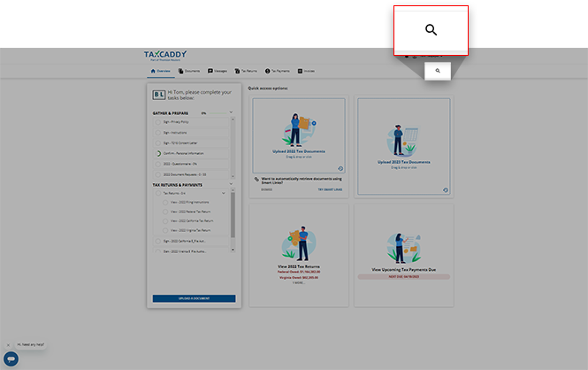Open the Upload 2023 Tax Documents drop zone
The image size is (588, 370).
coord(404,146)
